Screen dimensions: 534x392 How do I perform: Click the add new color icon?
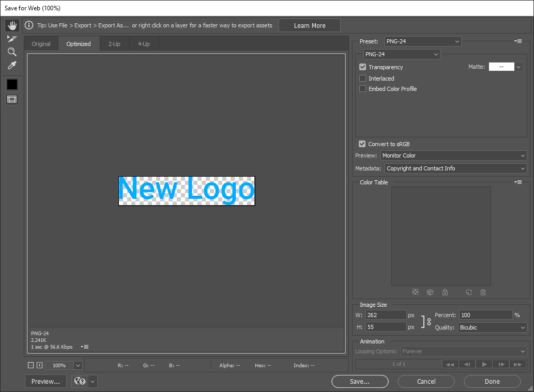pos(469,292)
